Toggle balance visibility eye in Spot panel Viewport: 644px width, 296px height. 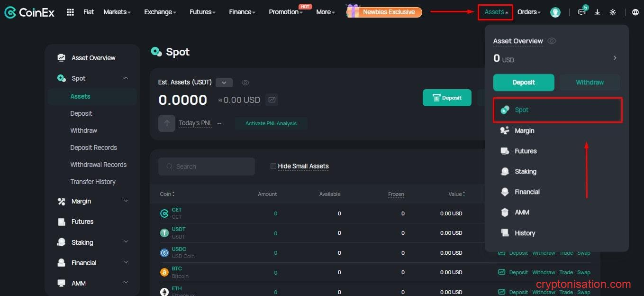(x=245, y=83)
